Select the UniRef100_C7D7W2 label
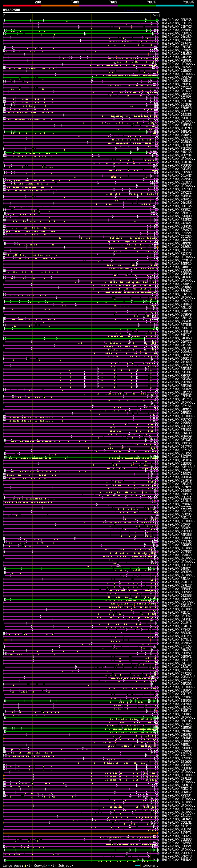197x868 pixels. tap(177, 47)
